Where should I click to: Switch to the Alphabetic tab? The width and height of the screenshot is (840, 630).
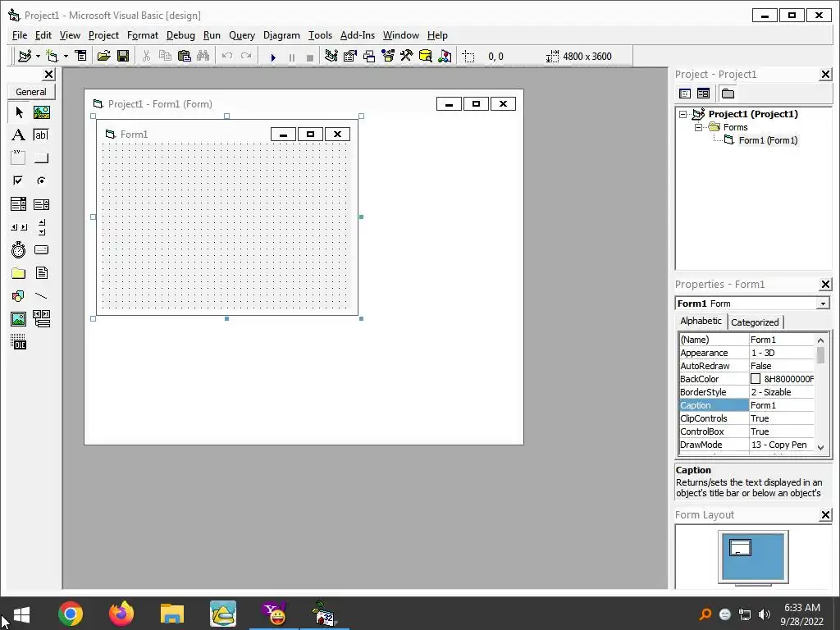pos(701,321)
